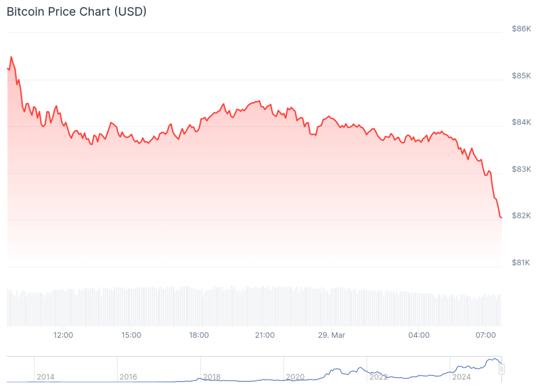
Task: Click the 2020 label in navigator
Action: click(295, 377)
